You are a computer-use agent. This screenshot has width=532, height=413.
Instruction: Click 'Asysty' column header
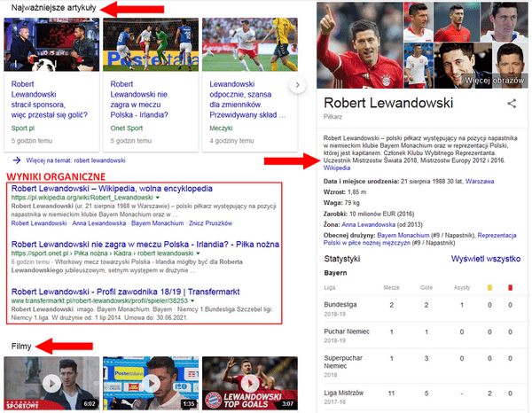(x=462, y=287)
